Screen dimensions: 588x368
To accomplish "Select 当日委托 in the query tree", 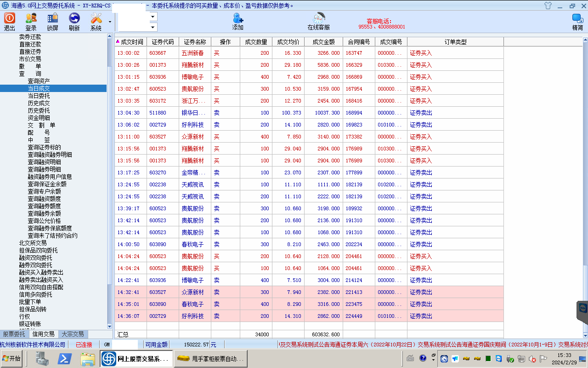I will tap(39, 96).
